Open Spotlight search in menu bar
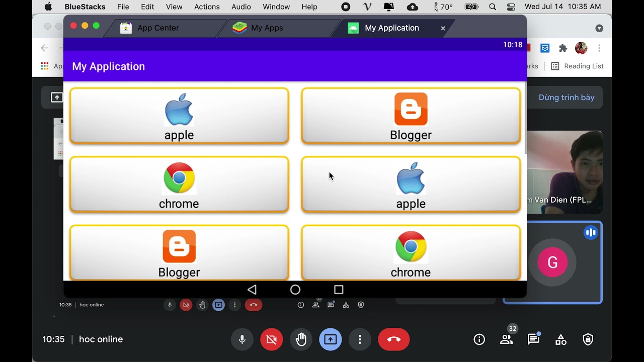This screenshot has width=644, height=362. coord(493,7)
